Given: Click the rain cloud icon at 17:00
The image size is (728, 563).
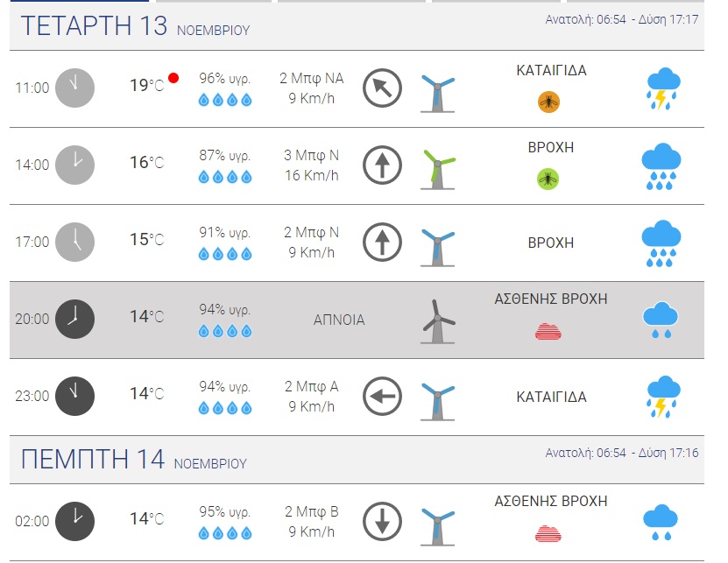Looking at the screenshot, I should tap(662, 243).
